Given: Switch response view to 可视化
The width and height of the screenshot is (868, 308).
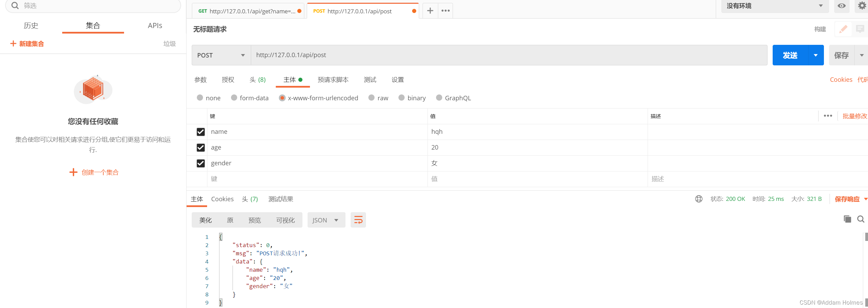Looking at the screenshot, I should coord(285,220).
